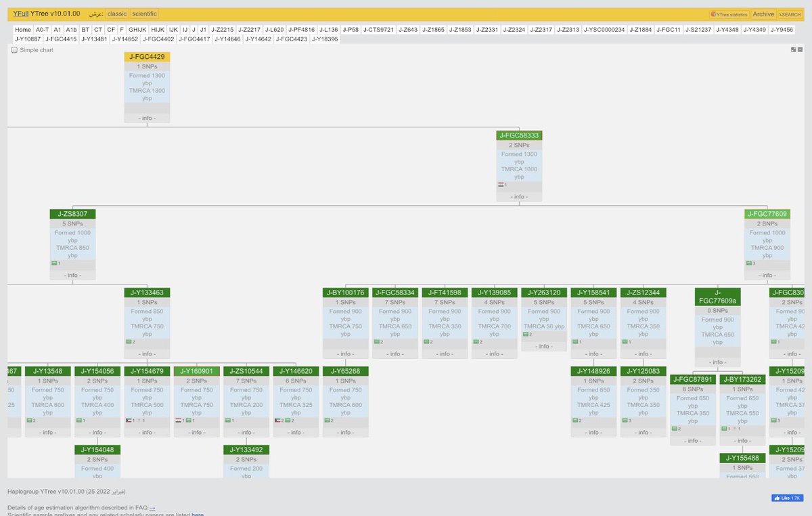Expand info under J-BY100176 node
The width and height of the screenshot is (812, 516).
pyautogui.click(x=346, y=353)
